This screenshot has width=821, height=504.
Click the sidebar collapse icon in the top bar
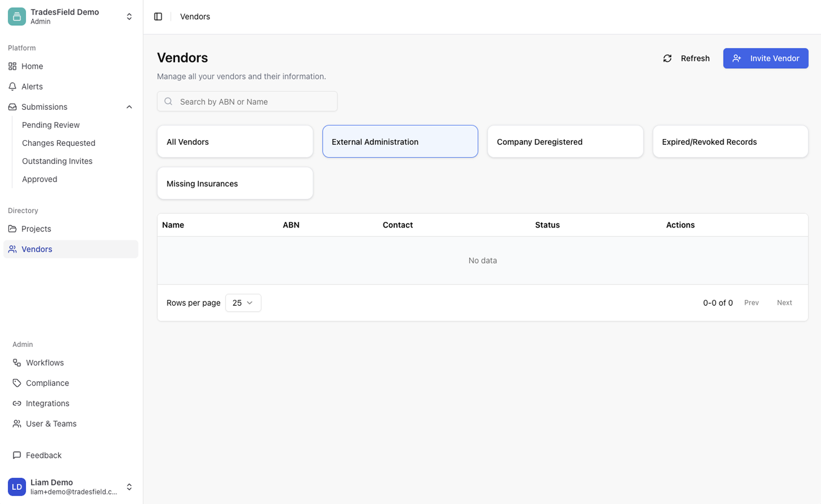pyautogui.click(x=158, y=16)
